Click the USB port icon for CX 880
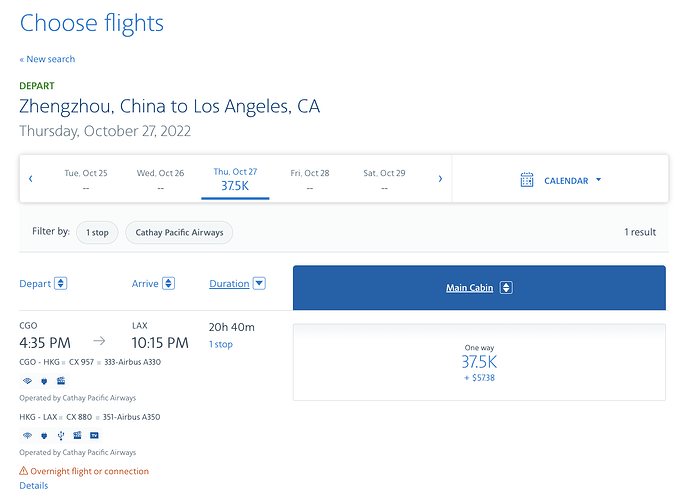 pos(60,436)
